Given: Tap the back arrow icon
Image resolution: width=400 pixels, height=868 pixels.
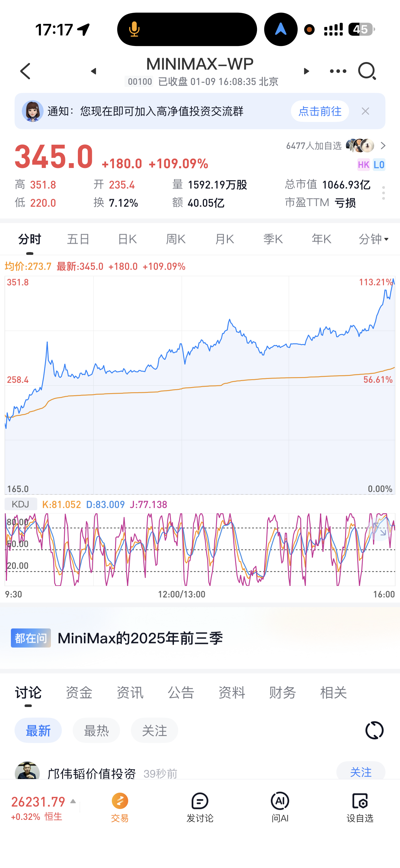Looking at the screenshot, I should point(26,71).
